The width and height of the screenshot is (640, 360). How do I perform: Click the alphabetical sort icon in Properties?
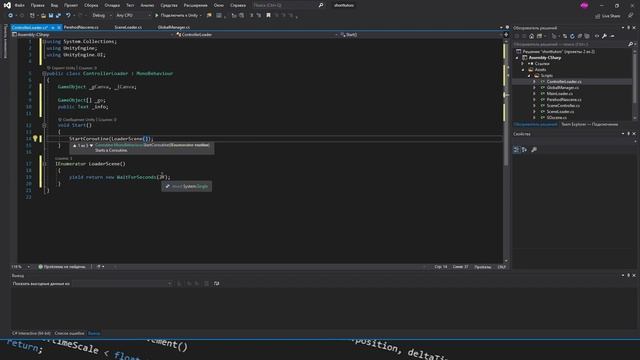click(x=524, y=150)
